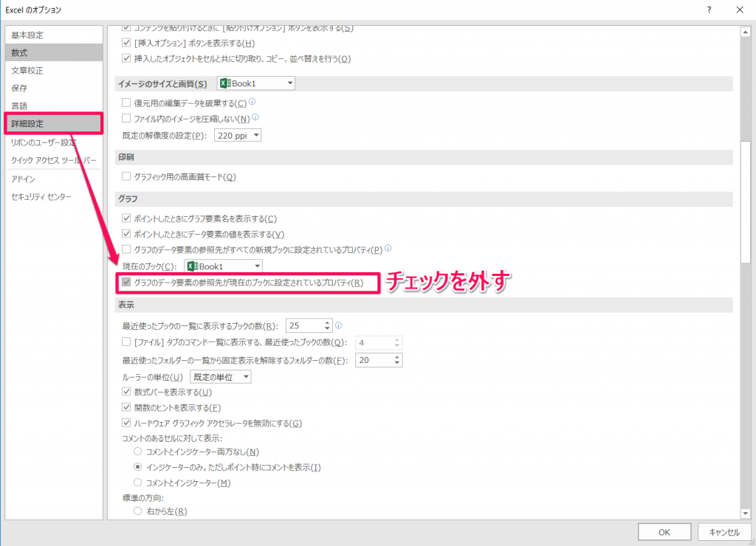Image resolution: width=756 pixels, height=546 pixels.
Task: Enable グラフィック用の高画質モード checkbox
Action: 126,177
